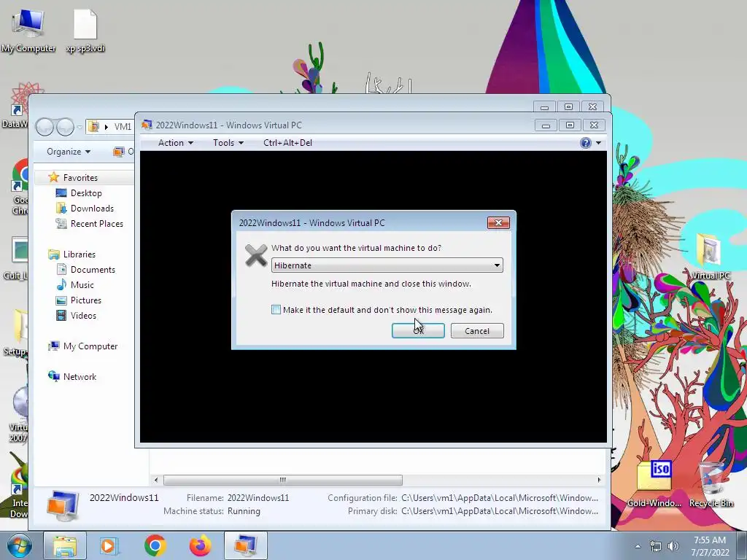The width and height of the screenshot is (747, 560).
Task: Click Favorites star icon in sidebar
Action: click(53, 177)
